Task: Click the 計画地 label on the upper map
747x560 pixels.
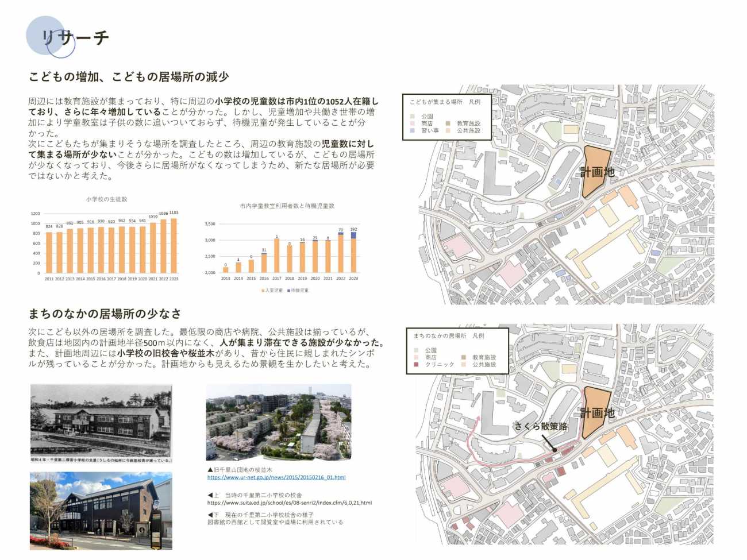Action: (596, 172)
